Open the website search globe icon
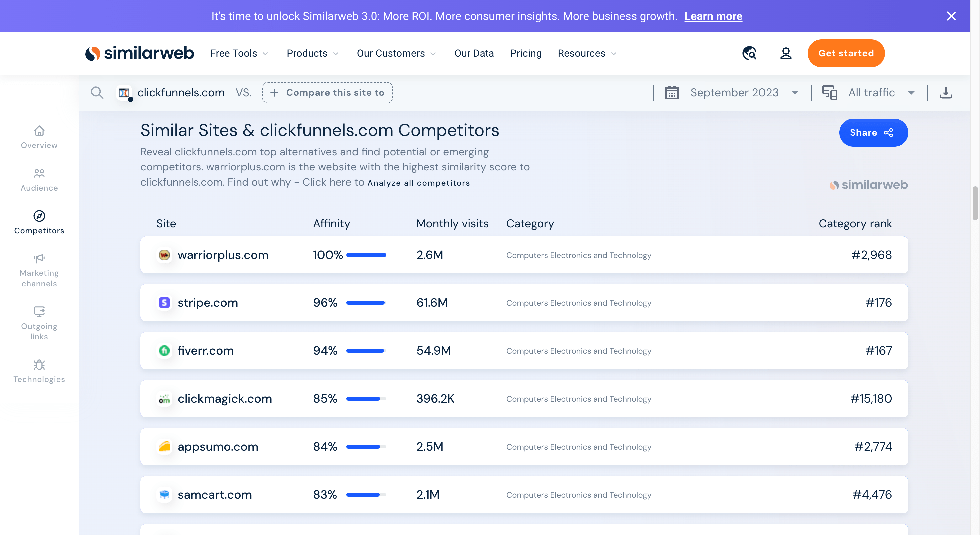980x535 pixels. (749, 53)
